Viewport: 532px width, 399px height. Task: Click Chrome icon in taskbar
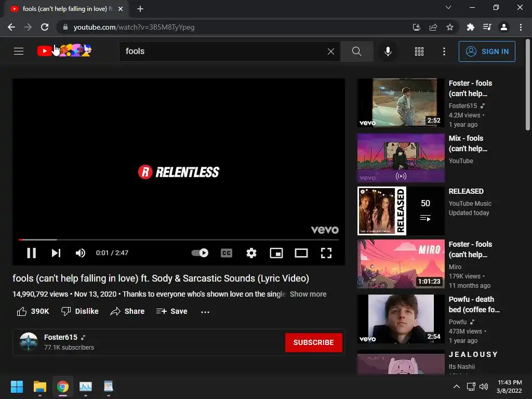(63, 387)
